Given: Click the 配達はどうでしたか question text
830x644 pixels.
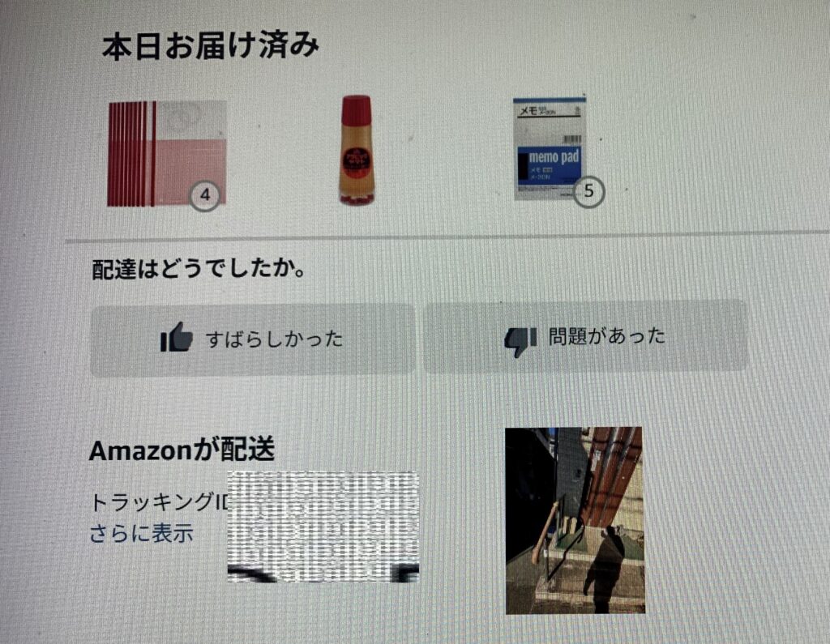Looking at the screenshot, I should tap(199, 269).
